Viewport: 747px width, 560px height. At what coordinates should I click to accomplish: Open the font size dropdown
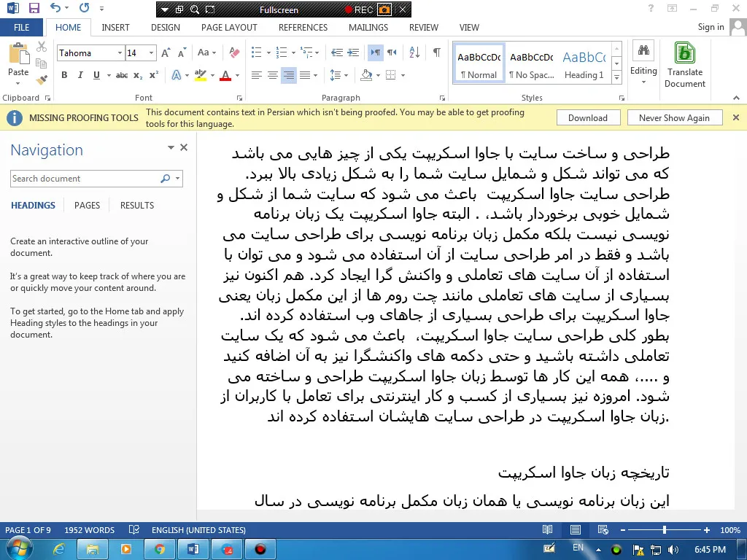(x=152, y=53)
